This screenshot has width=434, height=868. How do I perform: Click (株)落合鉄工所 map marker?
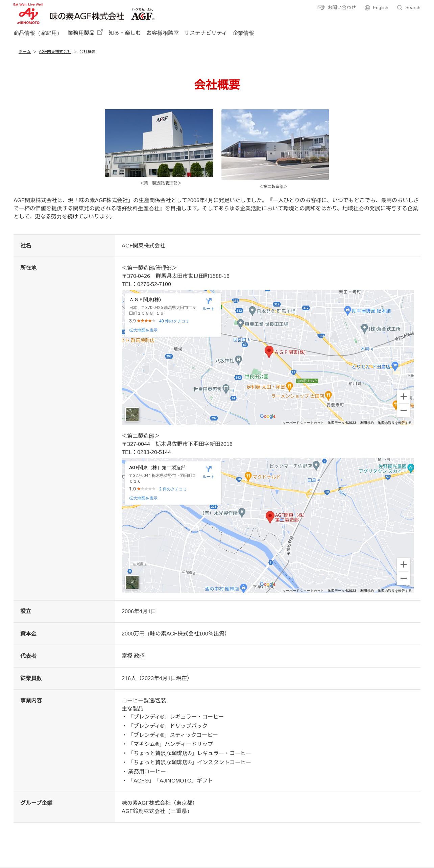pos(364,328)
